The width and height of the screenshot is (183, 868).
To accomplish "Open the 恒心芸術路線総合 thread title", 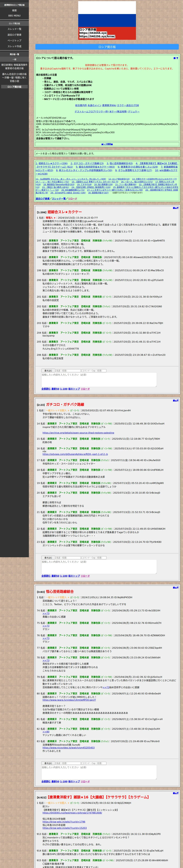I will click(60, 591).
